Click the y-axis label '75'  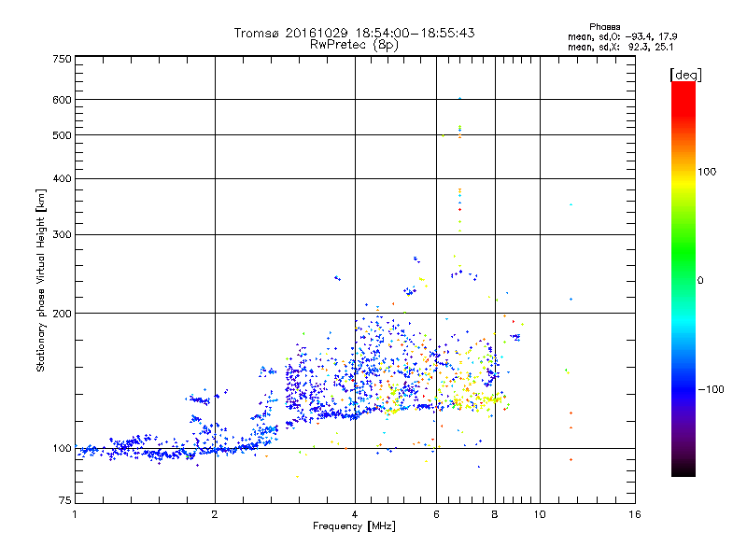[x=65, y=500]
